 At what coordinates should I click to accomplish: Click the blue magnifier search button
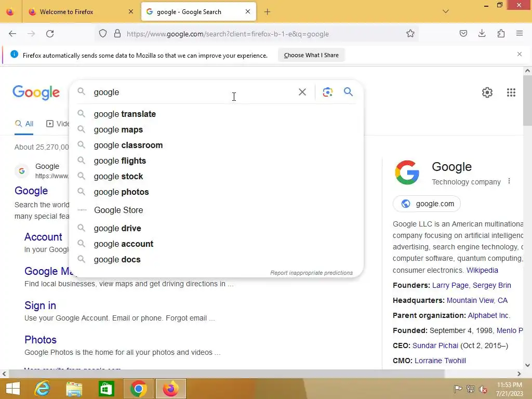tap(348, 91)
